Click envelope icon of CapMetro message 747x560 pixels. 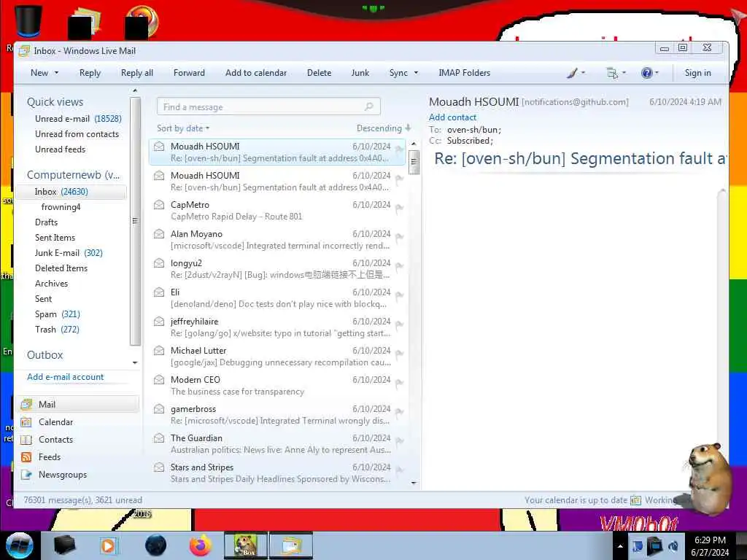tap(159, 205)
